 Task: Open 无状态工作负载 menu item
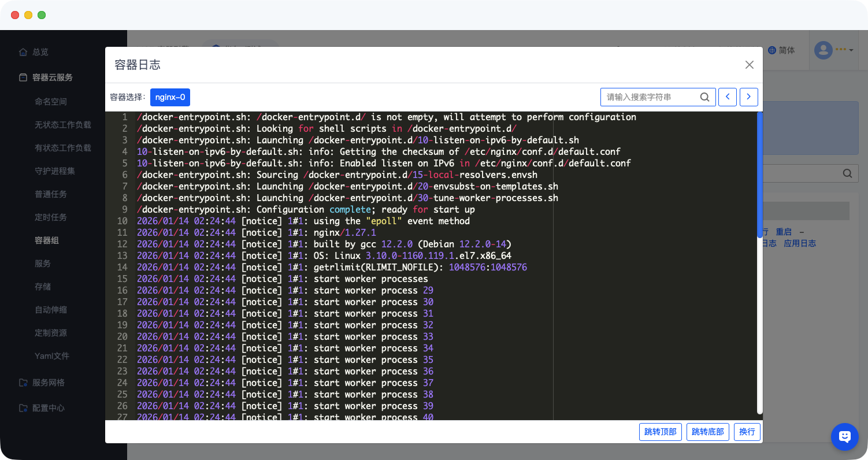click(x=62, y=125)
